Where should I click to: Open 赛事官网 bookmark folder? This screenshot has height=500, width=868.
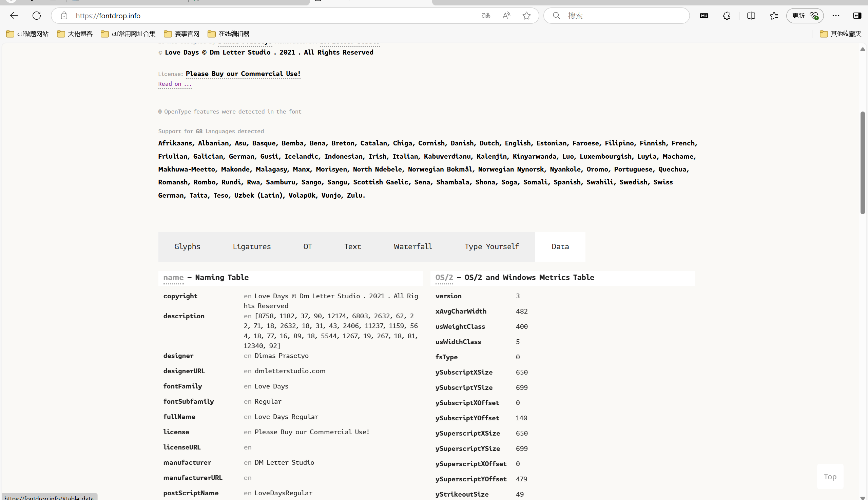(182, 34)
